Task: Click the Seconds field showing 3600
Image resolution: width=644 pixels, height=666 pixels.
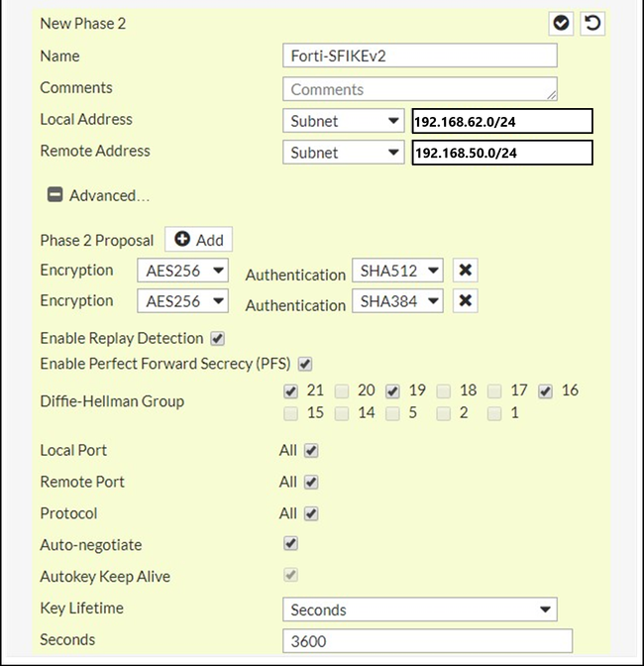Action: click(x=427, y=641)
